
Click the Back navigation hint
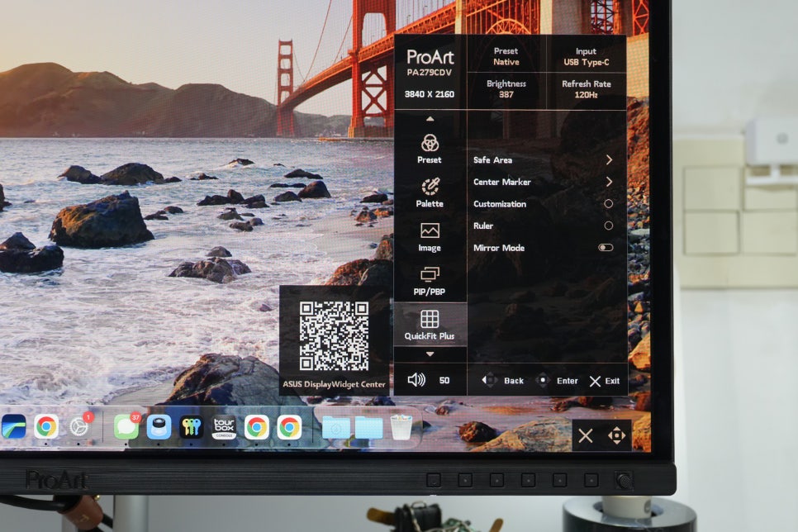pyautogui.click(x=503, y=380)
